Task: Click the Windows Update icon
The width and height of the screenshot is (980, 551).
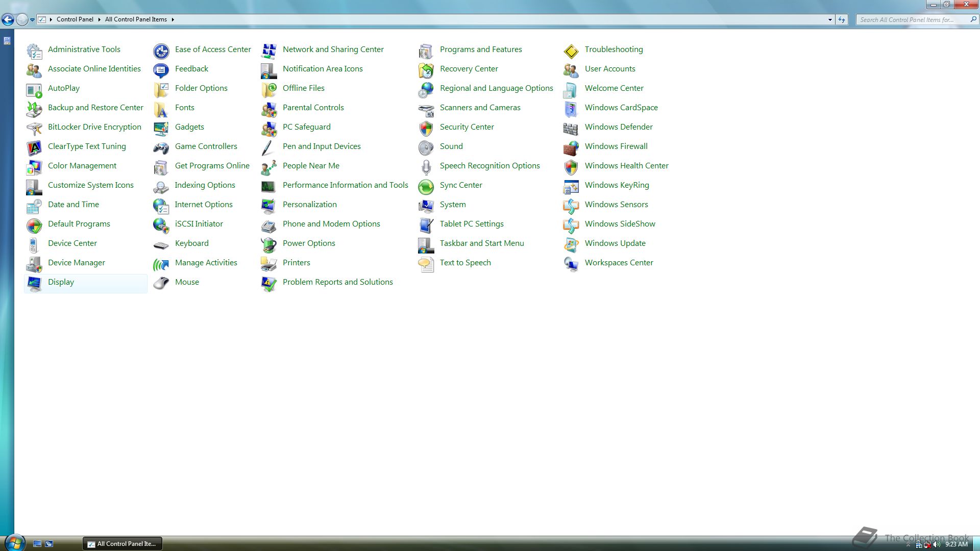Action: tap(571, 244)
